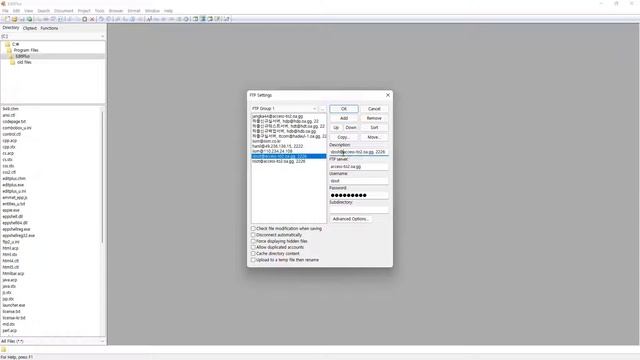Move selected account Up

click(336, 128)
